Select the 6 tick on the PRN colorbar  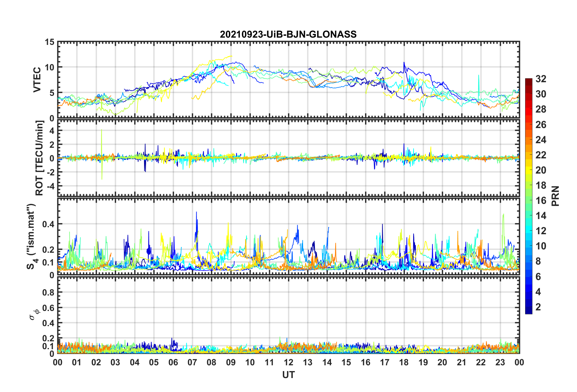coord(538,276)
